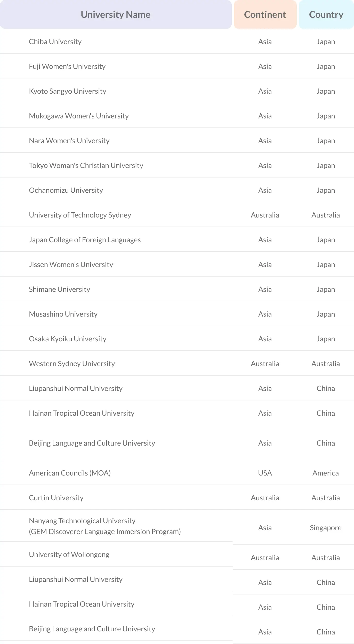Select Japan College of Foreign Languages
354x644 pixels.
tap(85, 240)
